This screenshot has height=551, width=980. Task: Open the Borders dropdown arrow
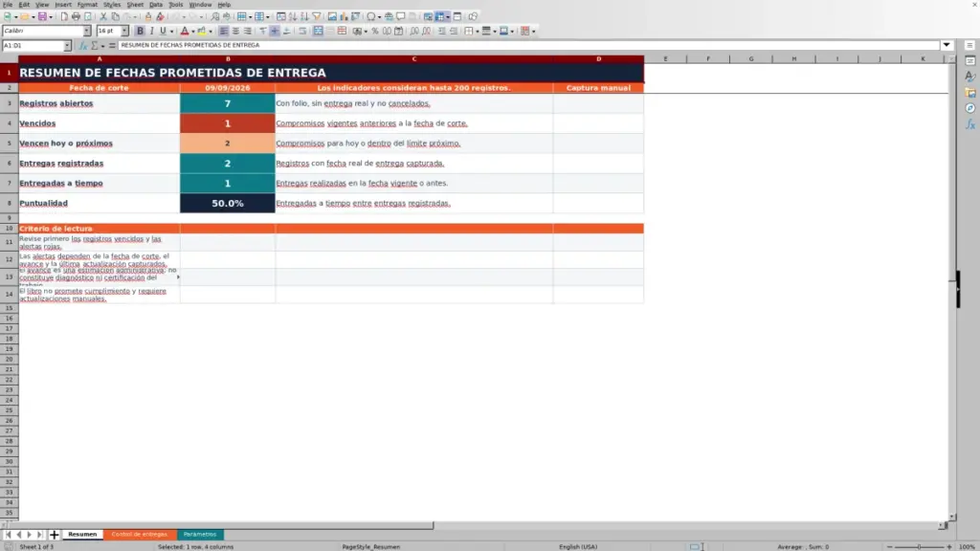click(x=478, y=32)
